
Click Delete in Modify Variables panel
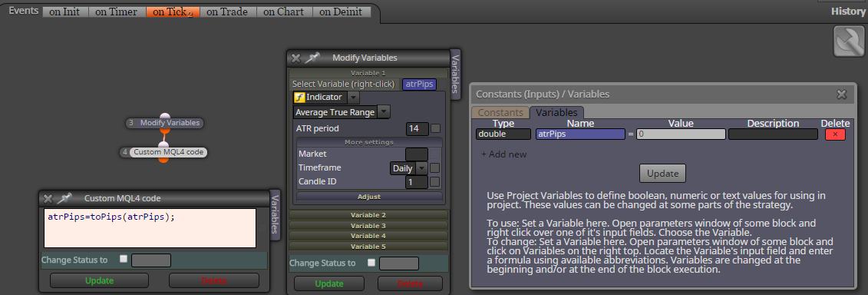point(410,284)
